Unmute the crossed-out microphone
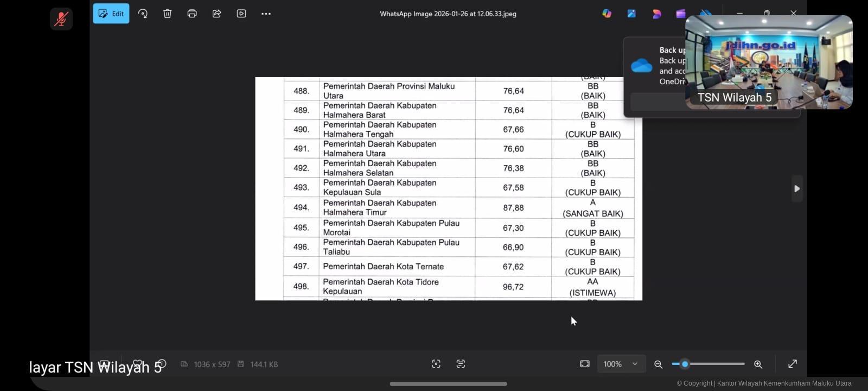Viewport: 868px width, 391px height. 61,19
